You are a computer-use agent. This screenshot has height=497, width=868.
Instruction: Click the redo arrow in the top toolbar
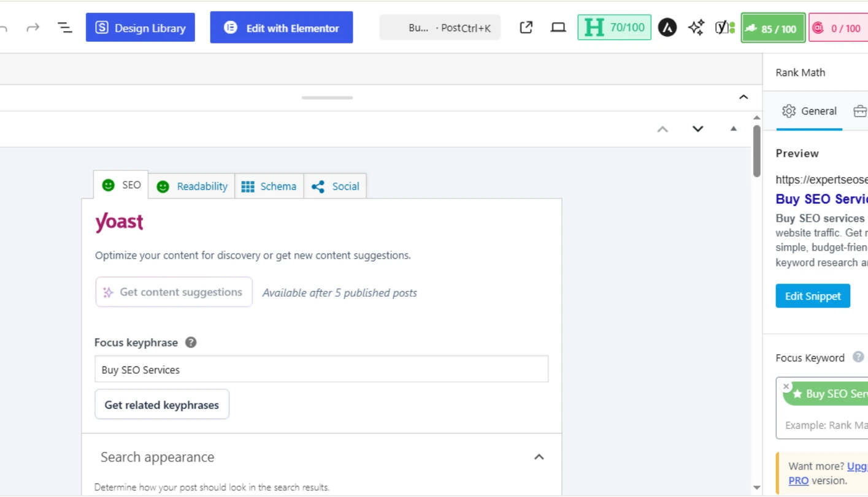tap(33, 28)
